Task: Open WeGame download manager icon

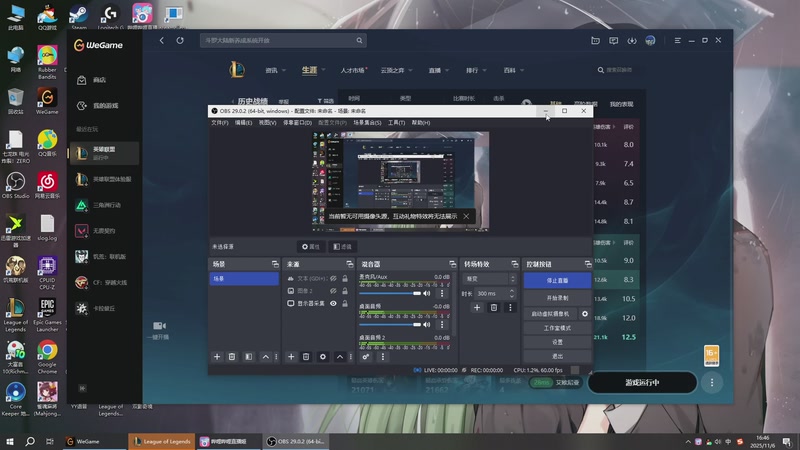Action: (632, 40)
